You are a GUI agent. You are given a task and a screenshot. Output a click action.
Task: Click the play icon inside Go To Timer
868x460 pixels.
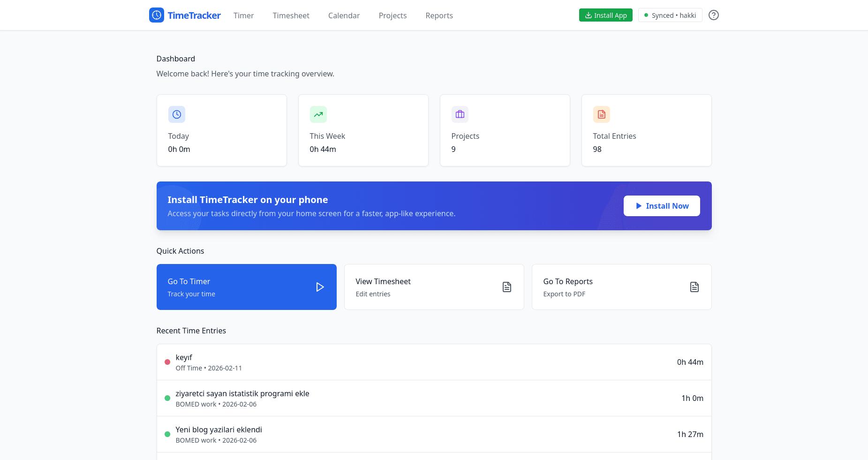tap(320, 287)
